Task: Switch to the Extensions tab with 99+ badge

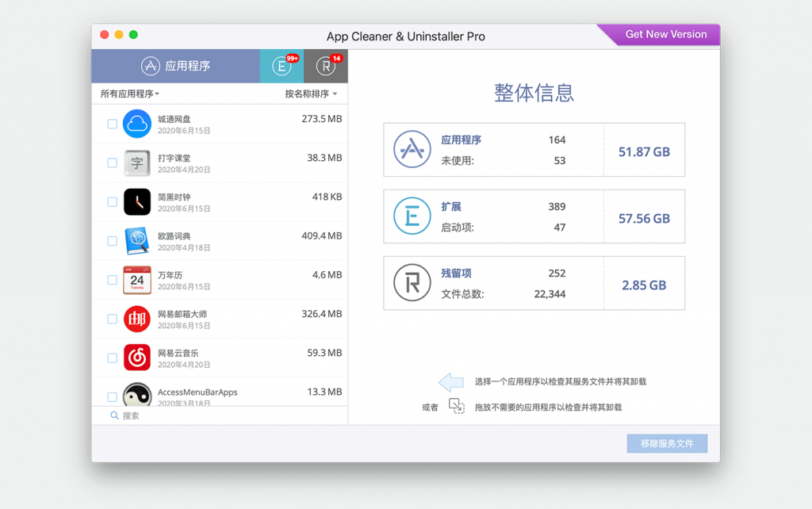Action: 282,66
